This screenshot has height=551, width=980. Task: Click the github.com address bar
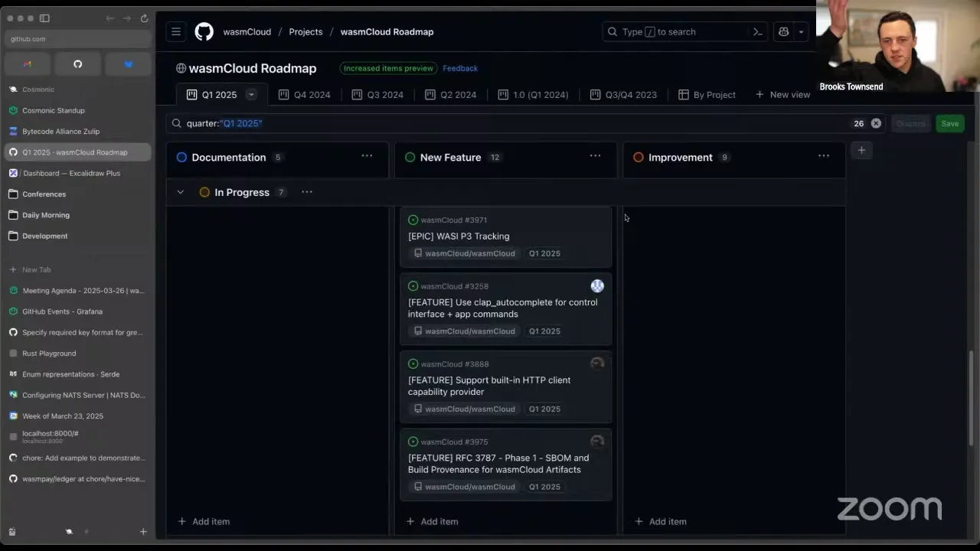pos(77,39)
